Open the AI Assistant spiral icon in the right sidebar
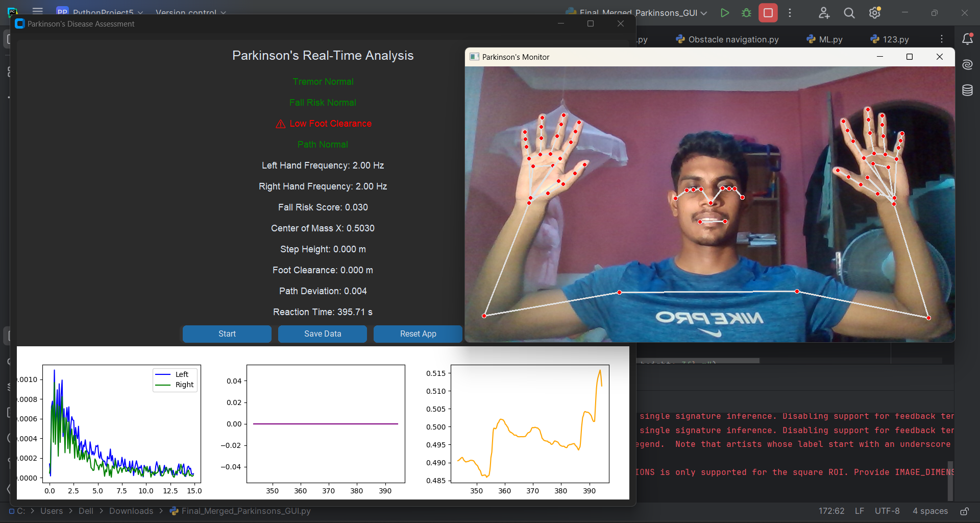 click(967, 64)
